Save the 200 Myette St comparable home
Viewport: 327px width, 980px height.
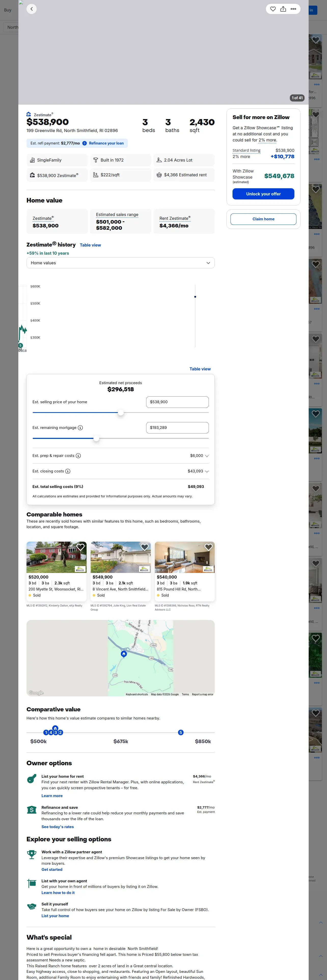(80, 547)
